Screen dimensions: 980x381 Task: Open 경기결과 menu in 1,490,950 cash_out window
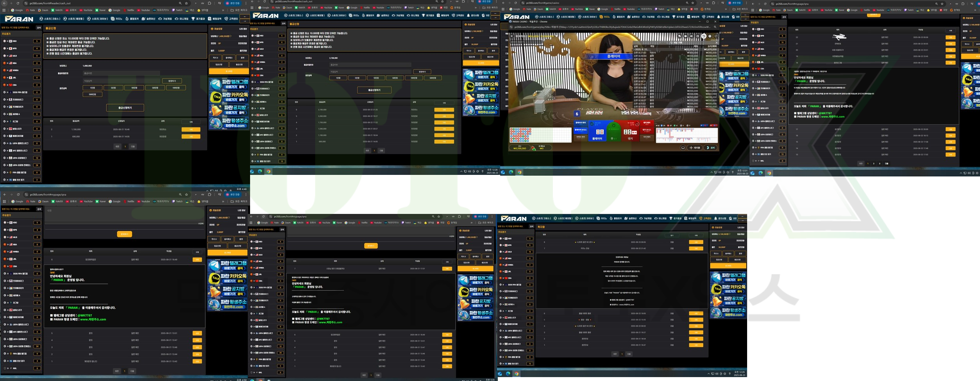coord(198,19)
